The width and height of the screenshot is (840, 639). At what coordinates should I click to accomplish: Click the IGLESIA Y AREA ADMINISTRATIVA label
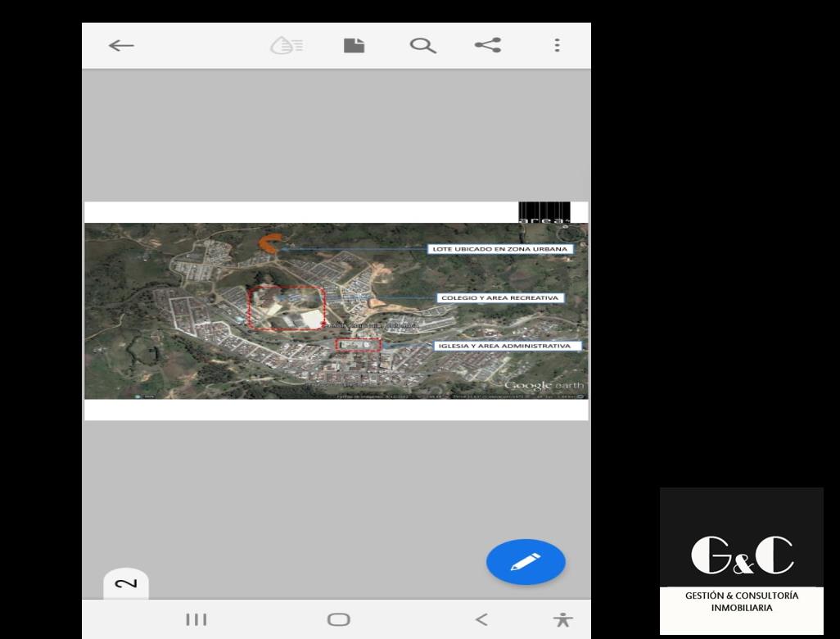click(x=504, y=346)
